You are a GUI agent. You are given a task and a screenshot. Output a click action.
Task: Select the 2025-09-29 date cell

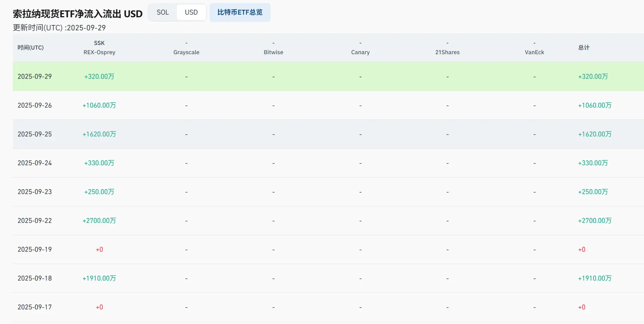point(35,76)
